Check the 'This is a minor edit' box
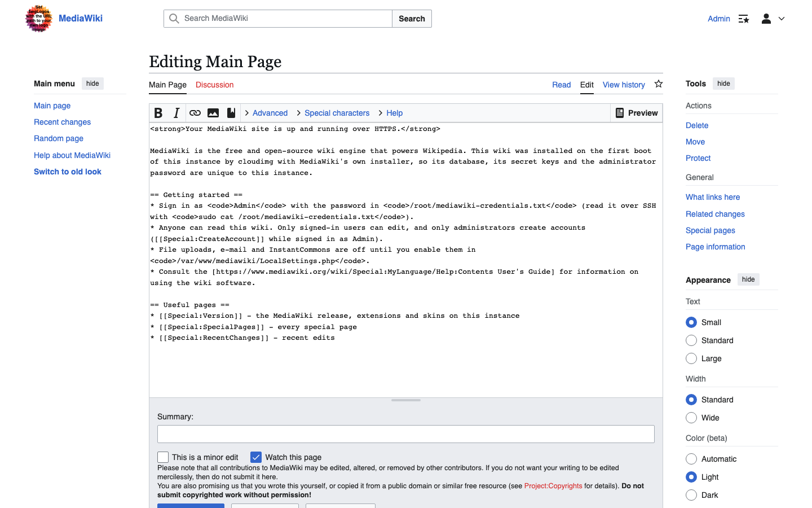812x508 pixels. (x=163, y=457)
